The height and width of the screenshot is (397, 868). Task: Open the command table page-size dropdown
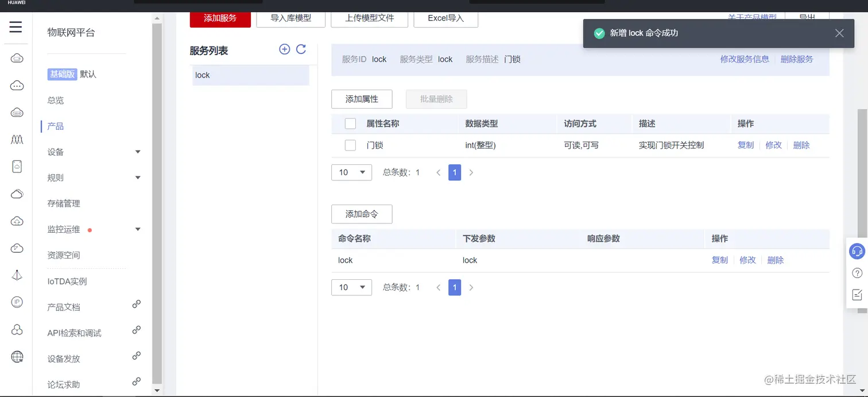tap(351, 287)
